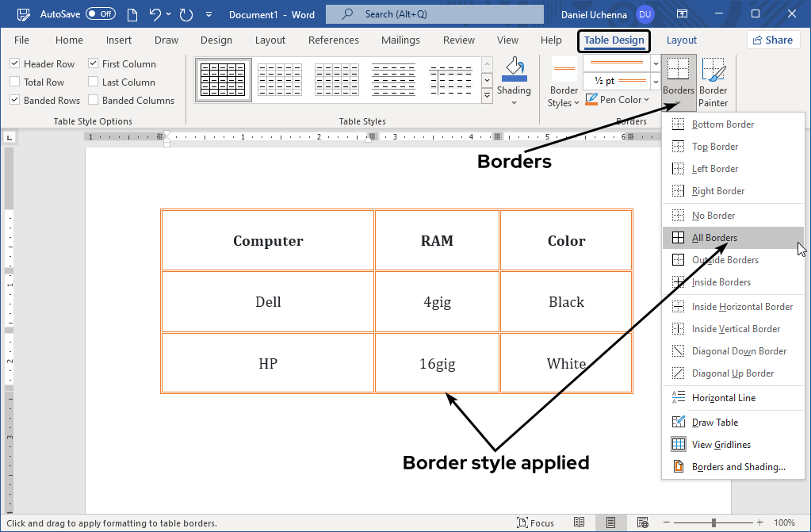Select All Borders from the menu
This screenshot has height=532, width=811.
(715, 237)
